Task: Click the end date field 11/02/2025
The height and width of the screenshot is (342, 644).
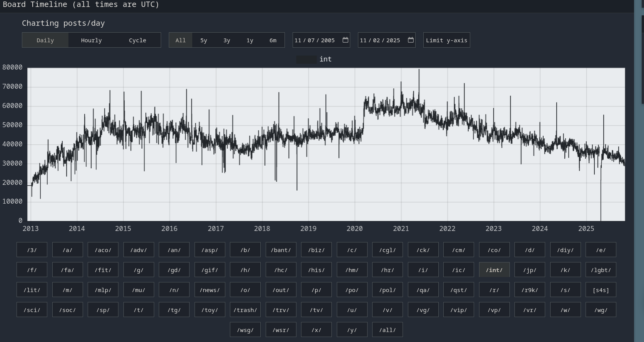Action: click(387, 40)
